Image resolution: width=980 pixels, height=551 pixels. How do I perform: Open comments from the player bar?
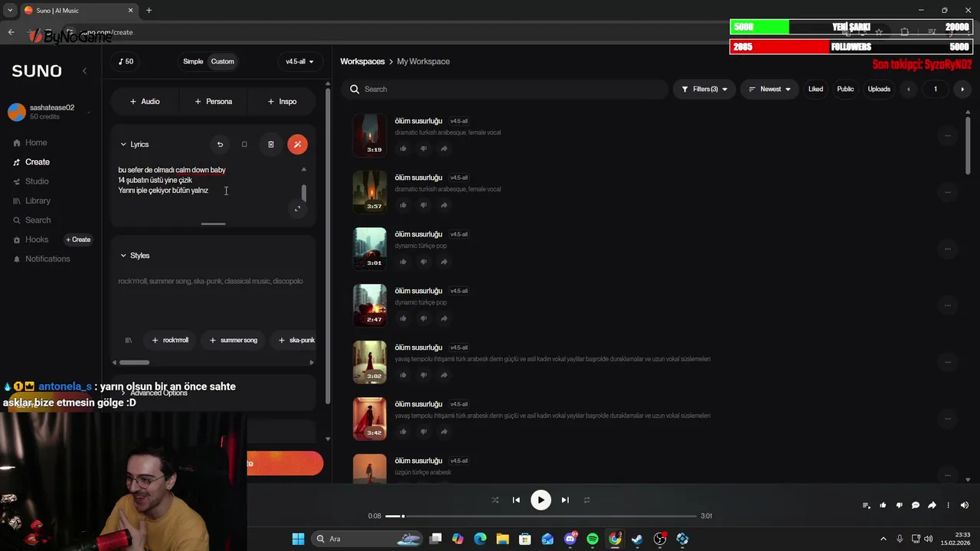[916, 505]
